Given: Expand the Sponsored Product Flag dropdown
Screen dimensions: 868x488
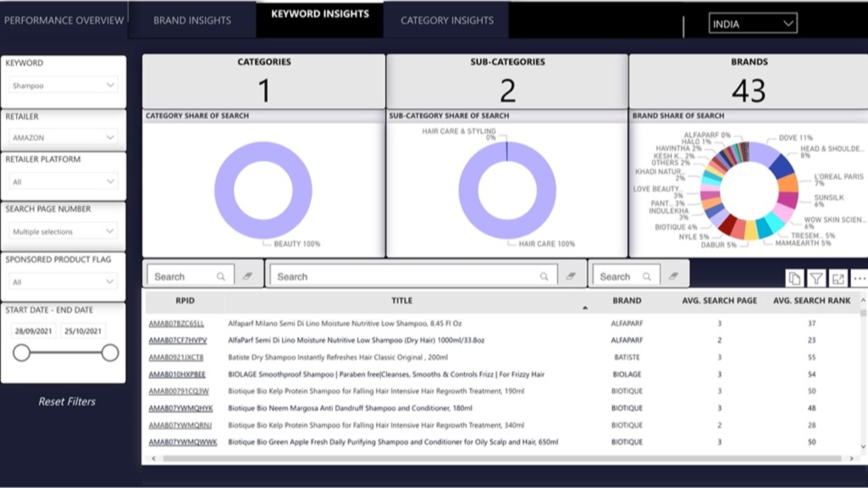Looking at the screenshot, I should pos(63,282).
